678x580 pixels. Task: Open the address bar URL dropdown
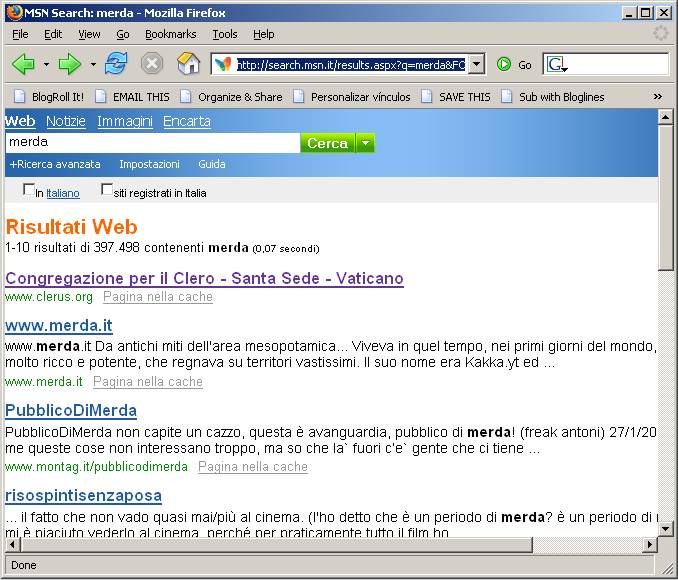click(476, 64)
